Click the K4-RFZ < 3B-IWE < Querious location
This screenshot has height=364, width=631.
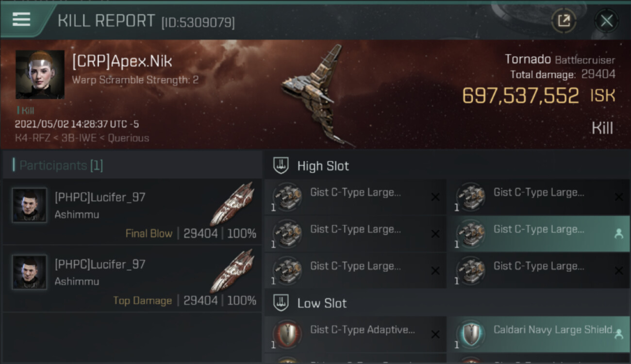[x=82, y=138]
